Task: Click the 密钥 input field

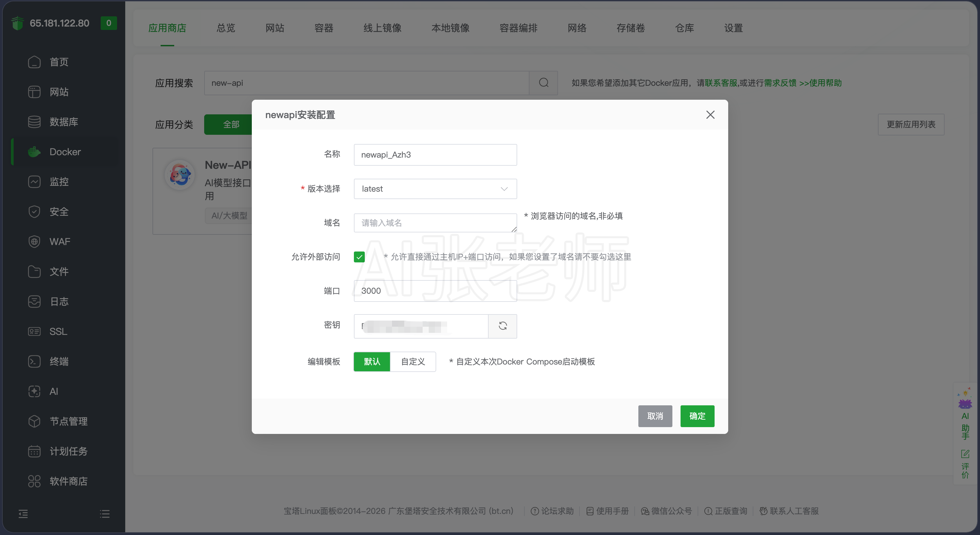Action: tap(421, 326)
